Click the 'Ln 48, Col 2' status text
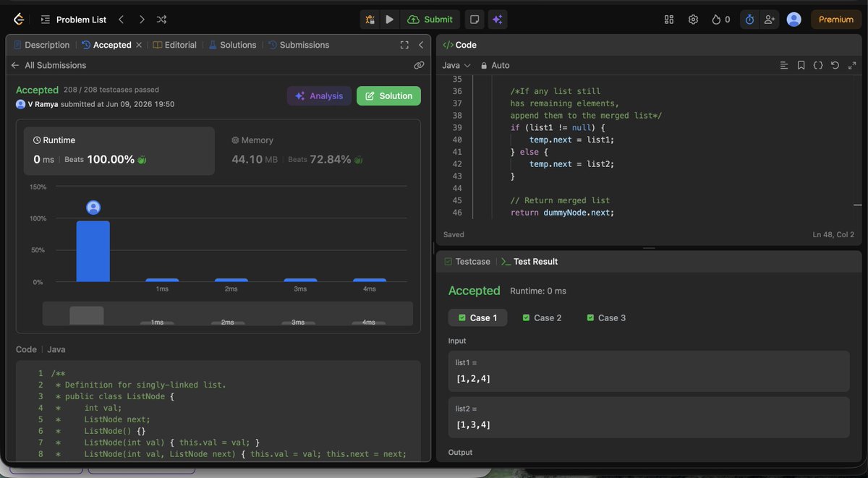 click(833, 235)
